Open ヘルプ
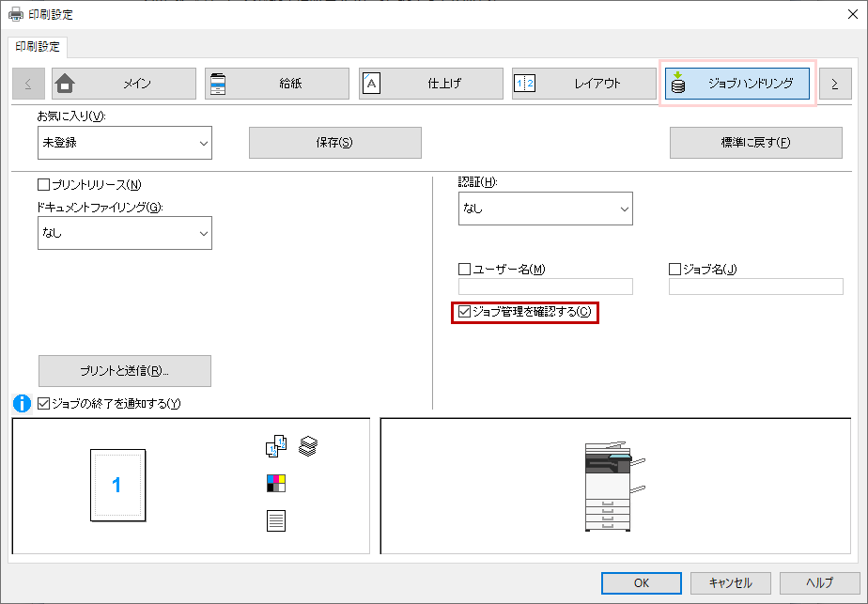 tap(820, 583)
